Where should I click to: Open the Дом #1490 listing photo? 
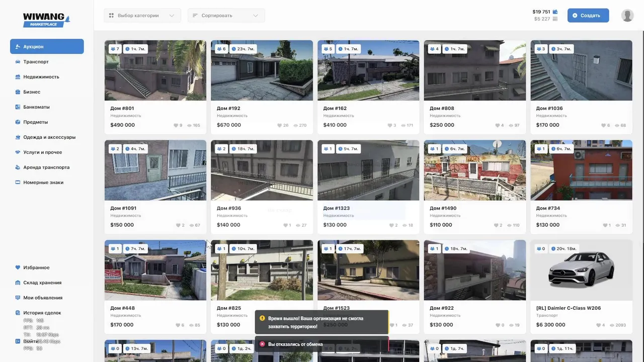[x=475, y=170]
